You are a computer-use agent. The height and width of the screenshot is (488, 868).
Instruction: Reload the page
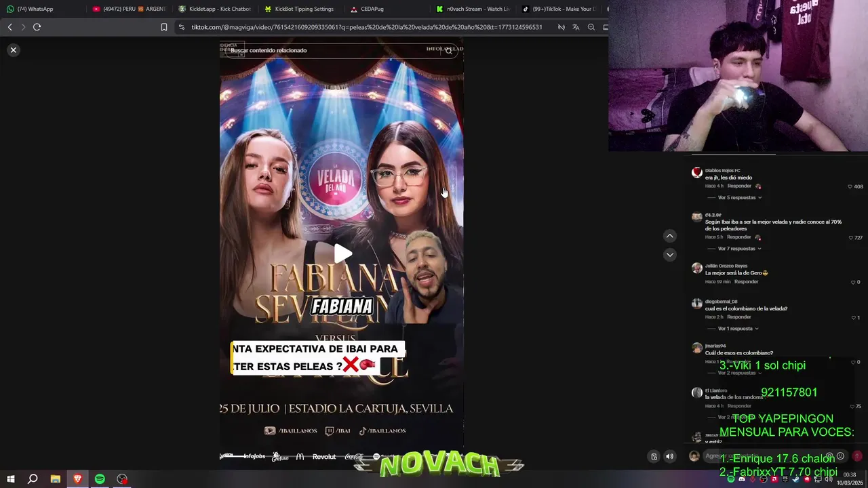pyautogui.click(x=37, y=27)
